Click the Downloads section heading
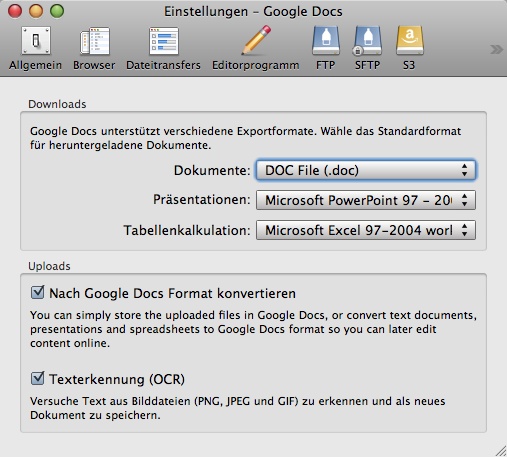This screenshot has width=507, height=457. click(57, 104)
